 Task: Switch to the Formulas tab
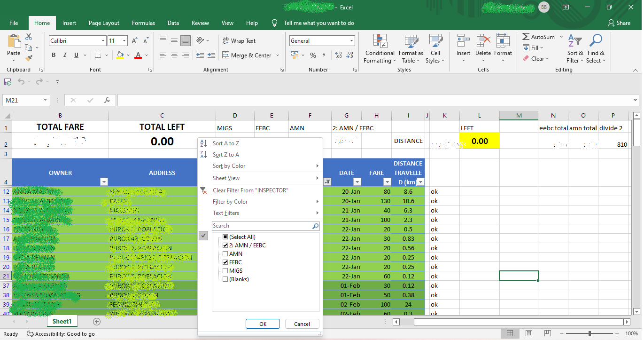(143, 23)
